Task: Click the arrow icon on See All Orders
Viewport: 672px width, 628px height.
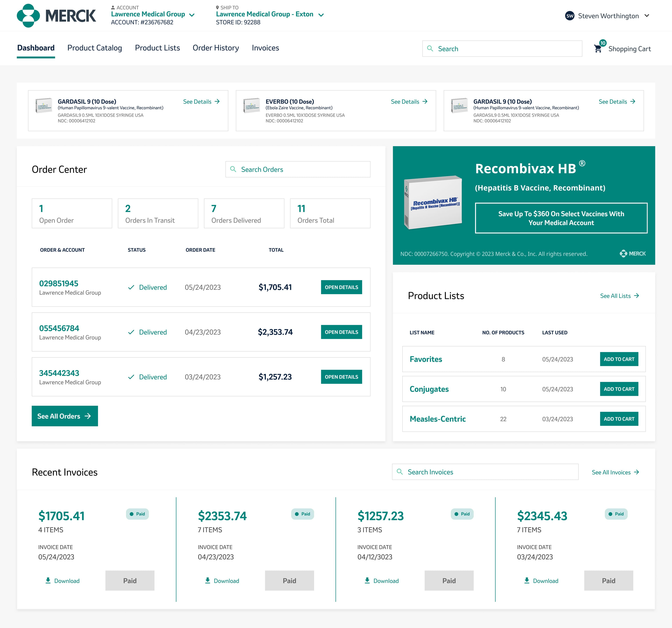Action: (x=88, y=416)
